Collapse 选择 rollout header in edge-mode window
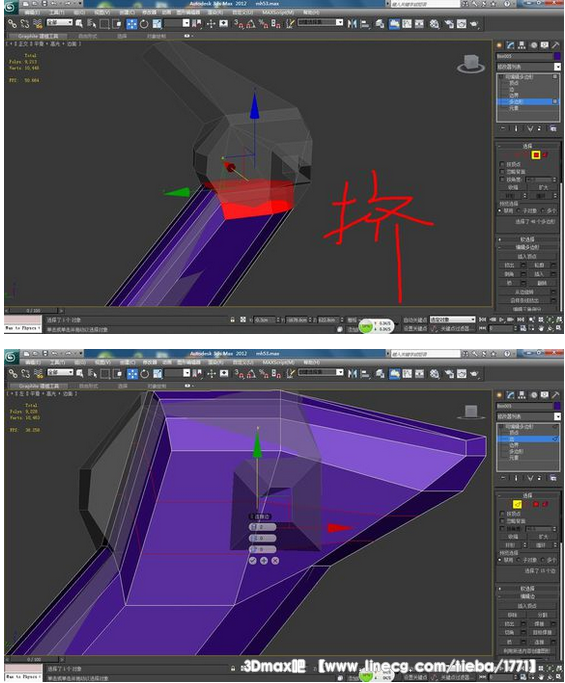 coord(528,495)
